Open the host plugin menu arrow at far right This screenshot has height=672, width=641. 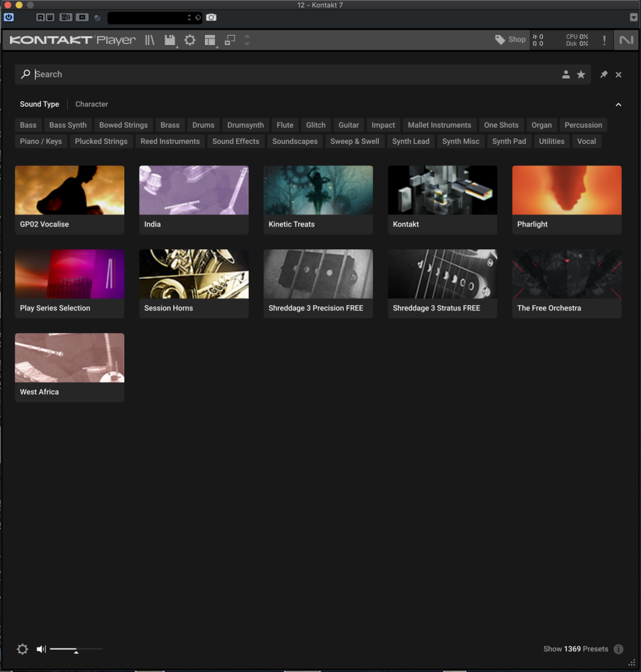point(634,17)
